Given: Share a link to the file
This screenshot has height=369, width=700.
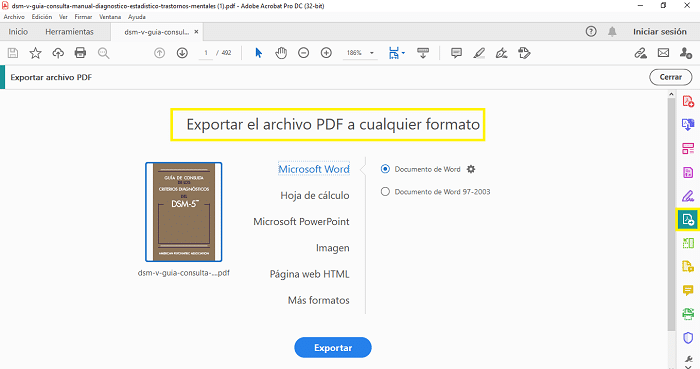Looking at the screenshot, I should (641, 53).
